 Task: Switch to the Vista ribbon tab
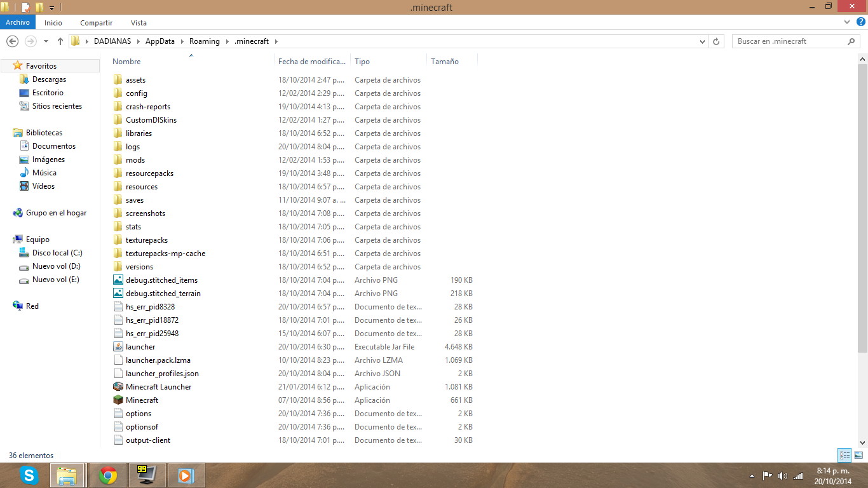tap(139, 22)
